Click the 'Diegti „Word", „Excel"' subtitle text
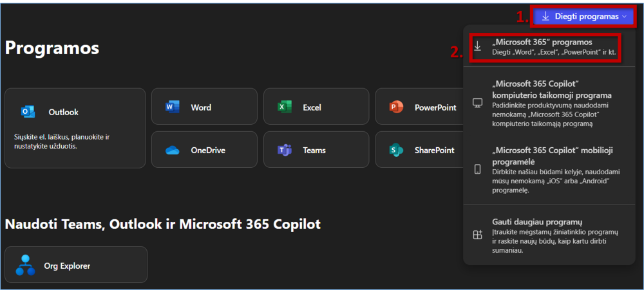 tap(554, 52)
